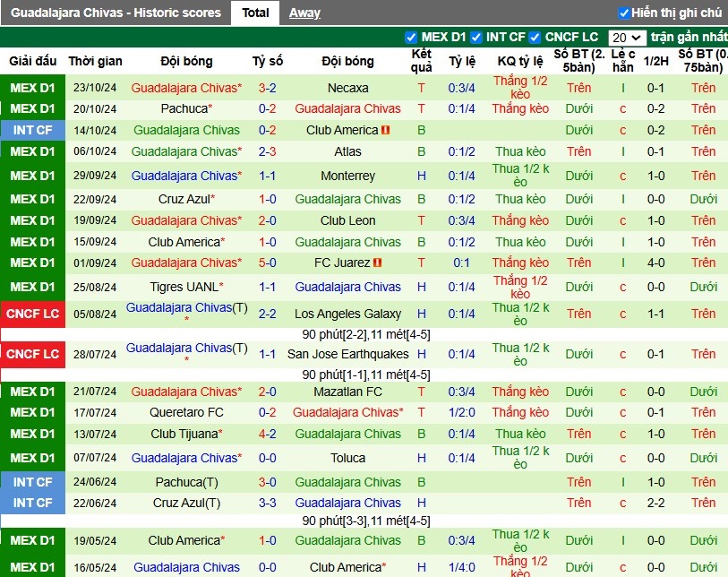Screen dimensions: 728x577
Task: Click the 3-2 score against Necaxa
Action: coord(268,88)
